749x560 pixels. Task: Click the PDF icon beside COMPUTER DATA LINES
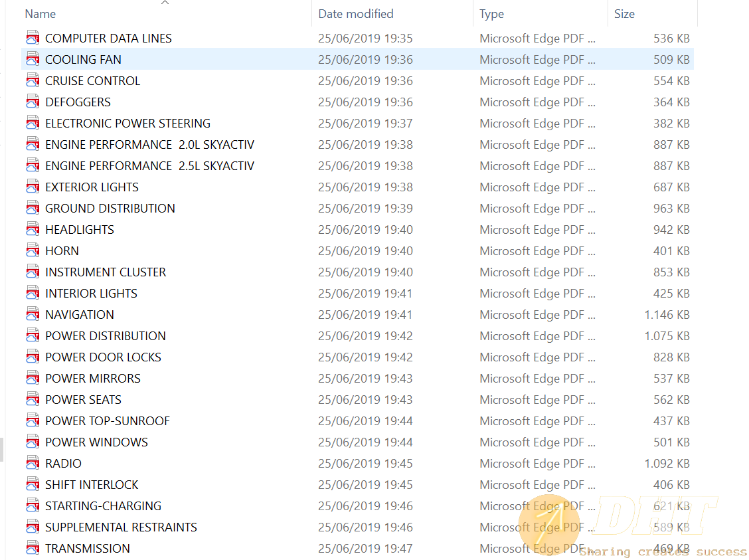[x=33, y=39]
